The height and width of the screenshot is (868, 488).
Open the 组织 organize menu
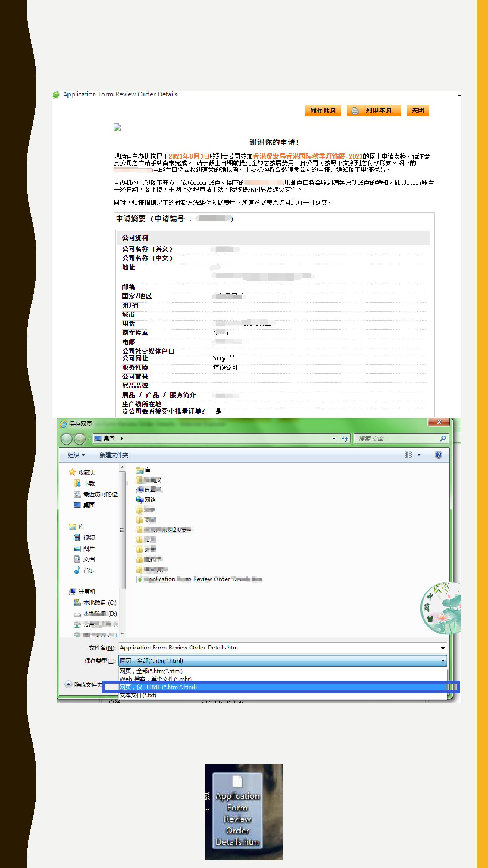click(76, 455)
